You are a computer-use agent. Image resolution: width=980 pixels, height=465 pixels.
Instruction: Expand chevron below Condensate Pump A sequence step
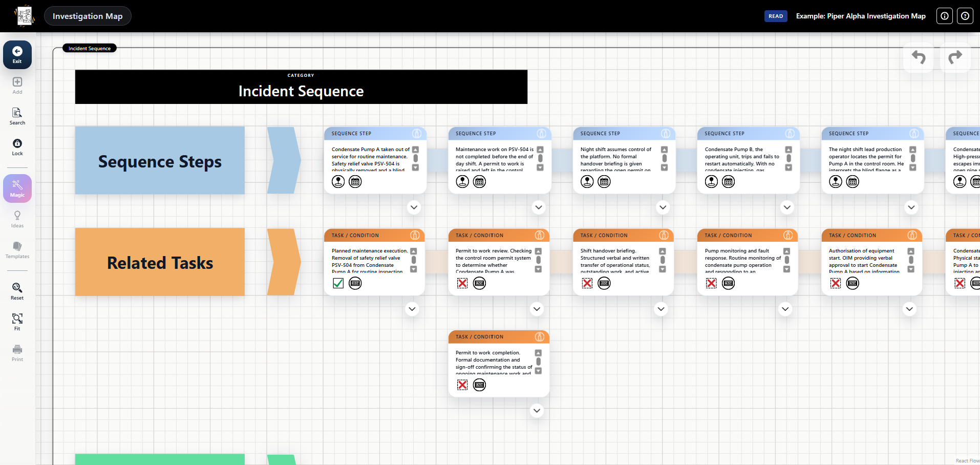coord(414,207)
